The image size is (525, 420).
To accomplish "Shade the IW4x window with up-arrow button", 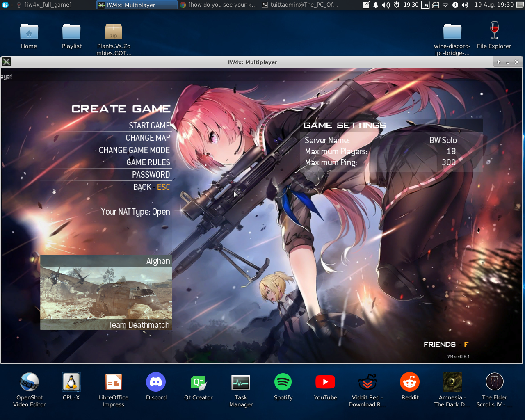I will coord(499,62).
